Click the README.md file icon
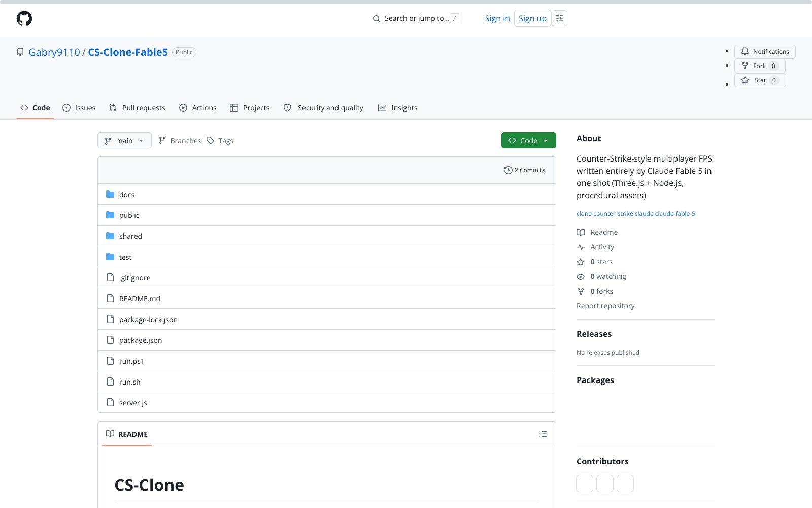Screen dimensions: 812x508 coord(110,298)
